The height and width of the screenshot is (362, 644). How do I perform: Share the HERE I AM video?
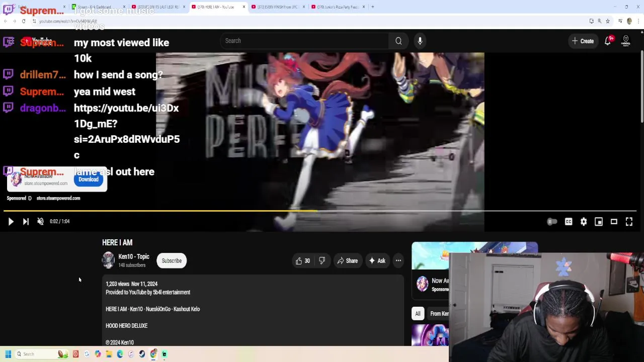tap(348, 261)
